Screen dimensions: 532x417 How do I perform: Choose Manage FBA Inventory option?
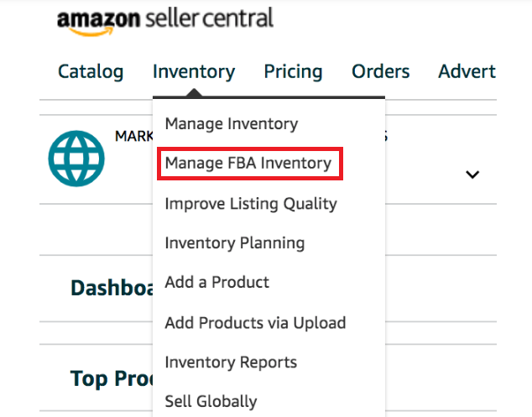248,163
